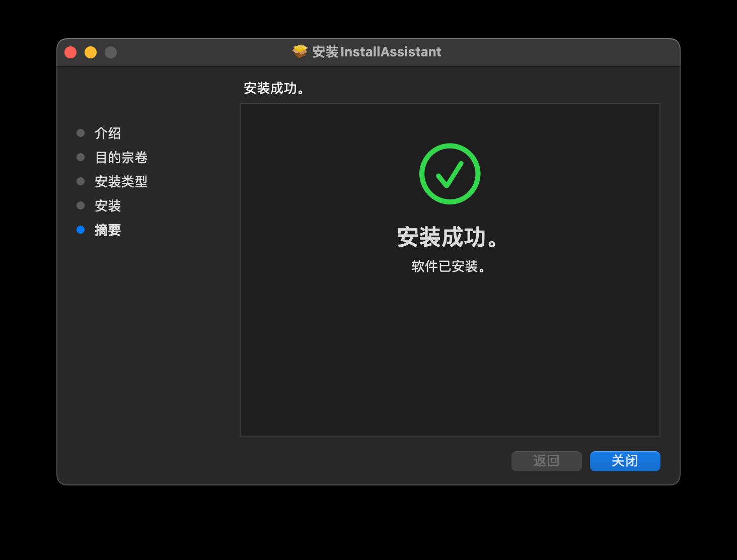The height and width of the screenshot is (560, 737).
Task: Select the 摘要 step in sidebar
Action: (108, 230)
